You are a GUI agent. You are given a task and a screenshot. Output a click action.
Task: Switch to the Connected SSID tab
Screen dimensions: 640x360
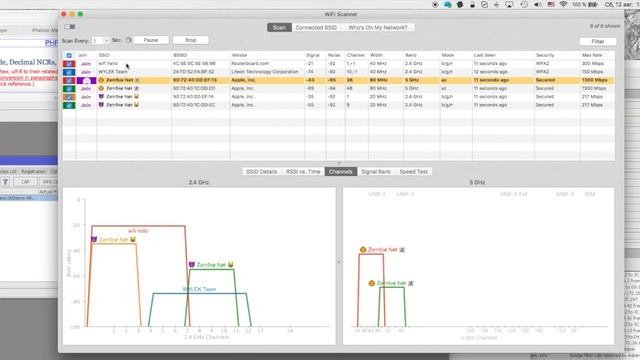pos(316,27)
